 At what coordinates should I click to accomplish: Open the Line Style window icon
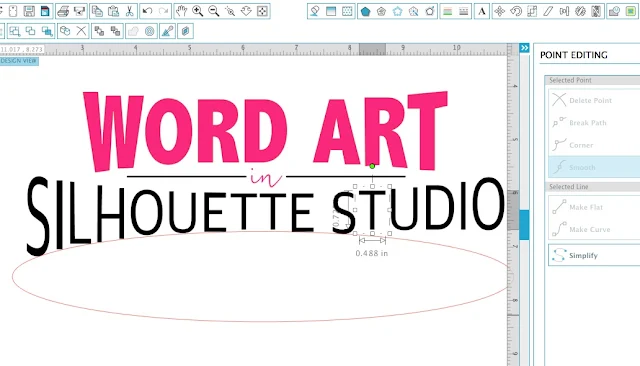point(464,11)
